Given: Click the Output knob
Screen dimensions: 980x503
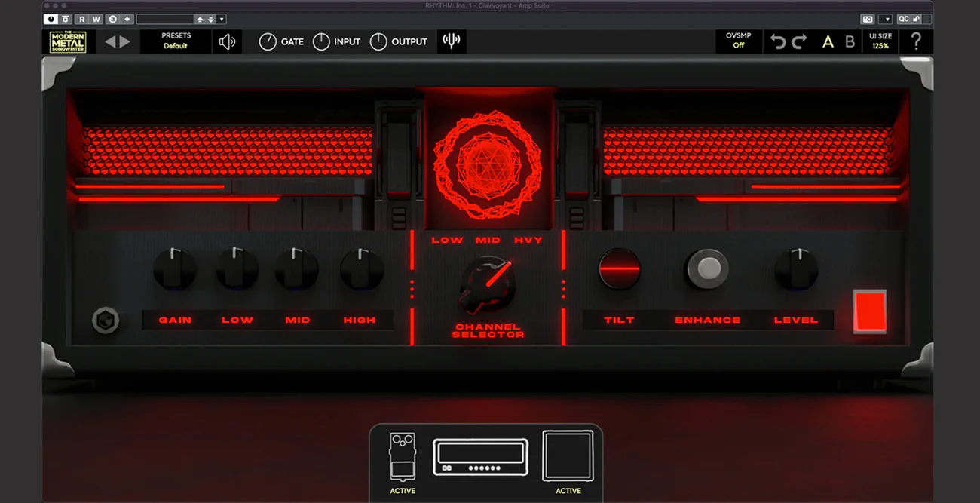Looking at the screenshot, I should pyautogui.click(x=378, y=42).
